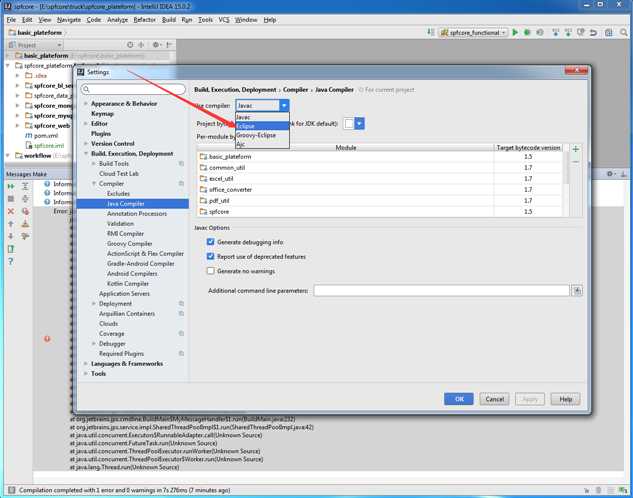Expand the Editor settings node
The height and width of the screenshot is (498, 633).
pyautogui.click(x=86, y=123)
